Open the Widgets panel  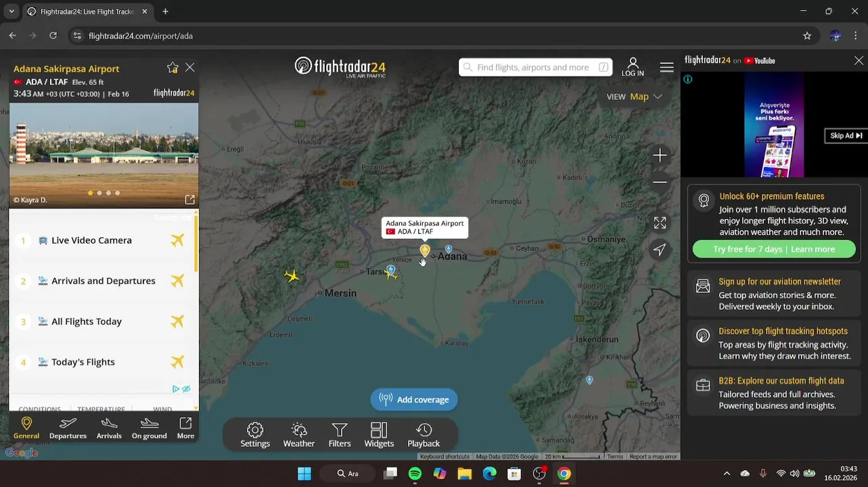click(x=379, y=435)
